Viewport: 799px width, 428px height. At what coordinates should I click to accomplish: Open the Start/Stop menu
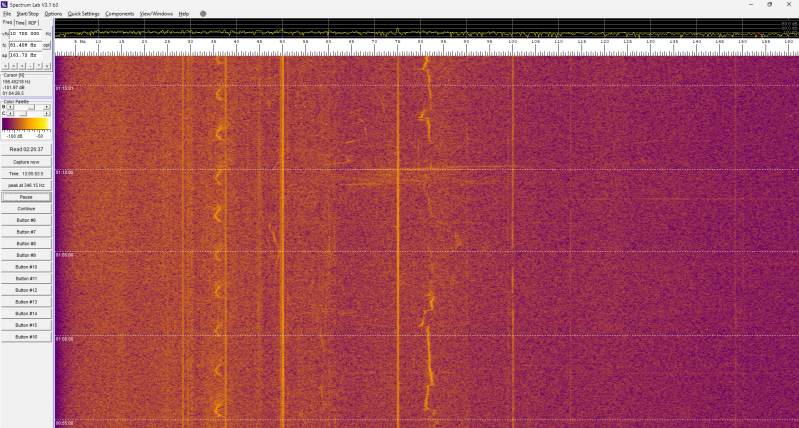[28, 14]
